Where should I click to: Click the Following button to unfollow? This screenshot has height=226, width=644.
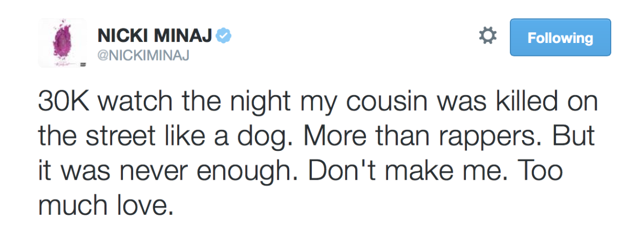[x=560, y=38]
